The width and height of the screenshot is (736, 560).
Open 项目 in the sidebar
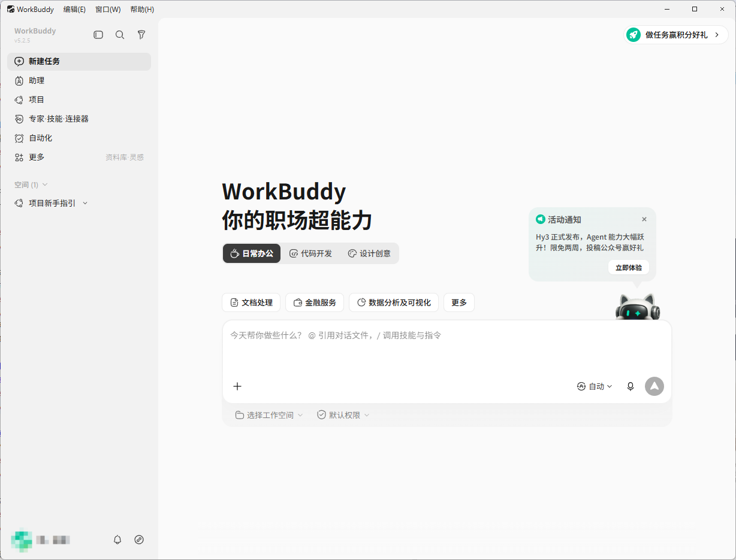click(x=79, y=99)
